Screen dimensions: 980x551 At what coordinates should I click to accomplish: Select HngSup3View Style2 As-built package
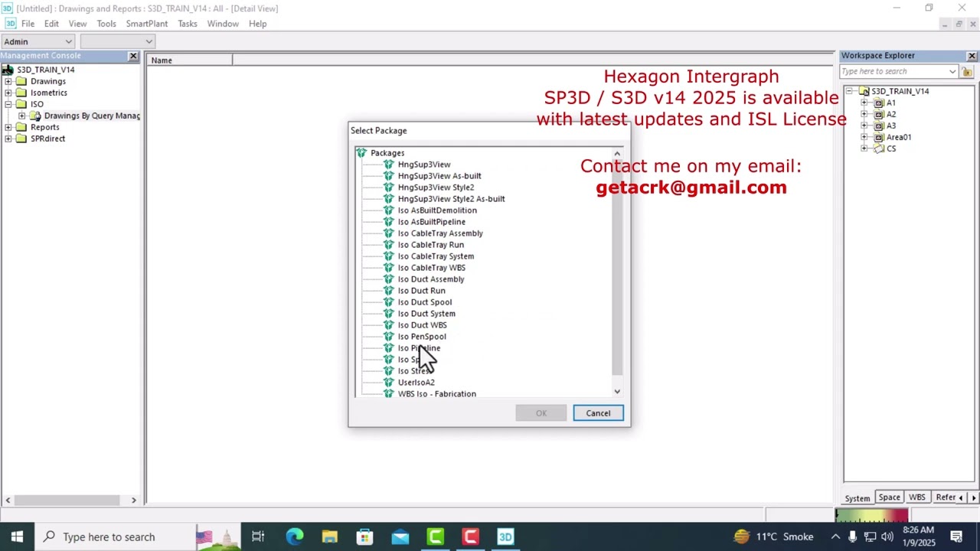click(451, 199)
